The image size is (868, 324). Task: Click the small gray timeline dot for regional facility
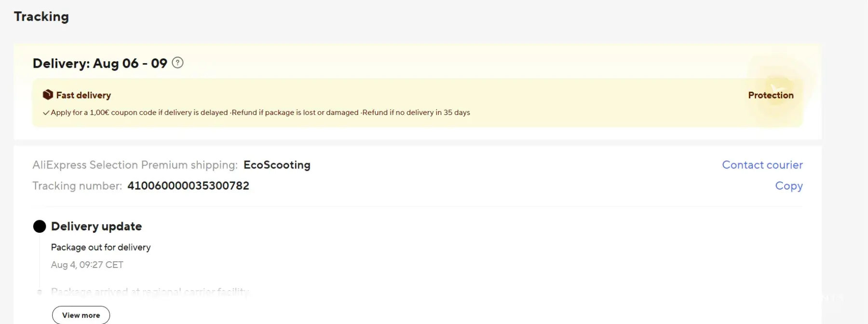[40, 292]
